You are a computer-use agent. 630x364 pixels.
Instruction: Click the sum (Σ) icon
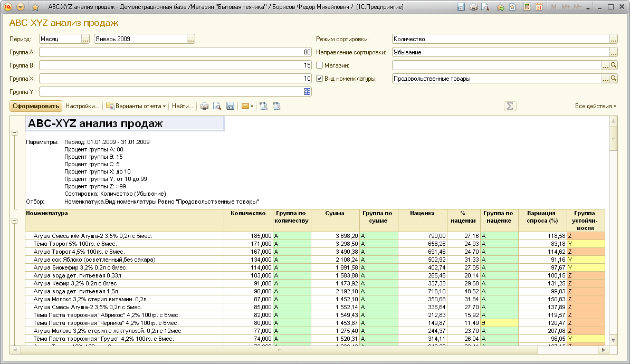pyautogui.click(x=510, y=106)
